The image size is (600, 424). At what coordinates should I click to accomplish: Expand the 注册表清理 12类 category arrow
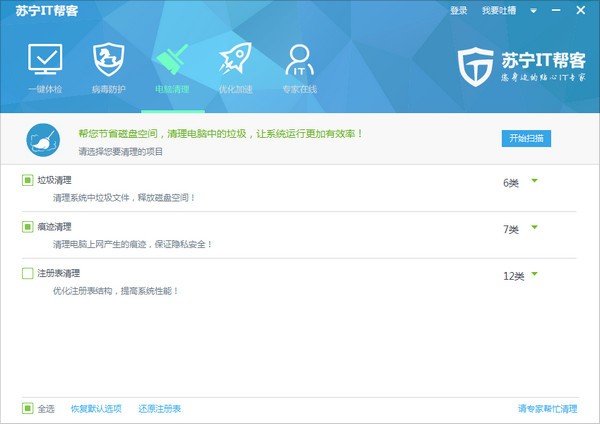535,274
